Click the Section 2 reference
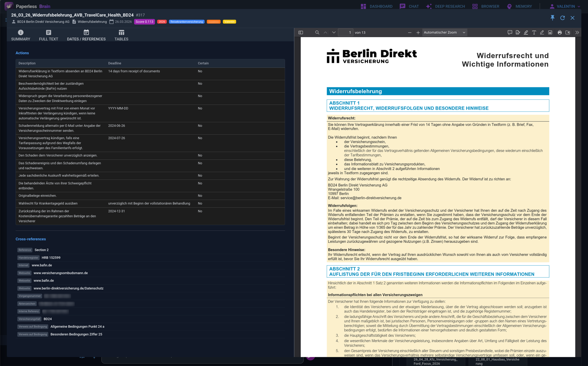Image resolution: width=588 pixels, height=366 pixels. 42,250
